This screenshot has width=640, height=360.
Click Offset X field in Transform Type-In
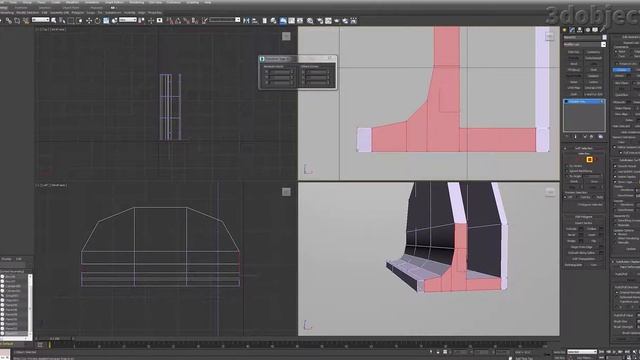click(x=318, y=72)
